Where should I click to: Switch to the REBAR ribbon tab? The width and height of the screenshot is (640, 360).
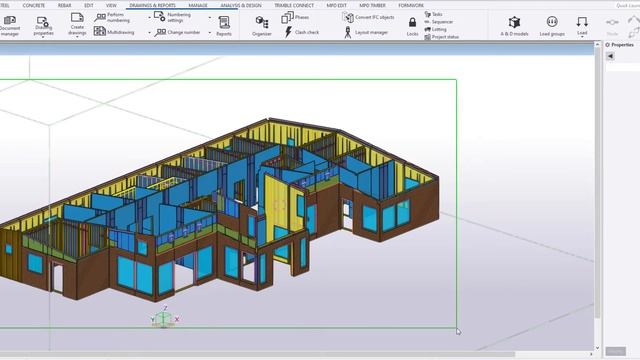tap(64, 5)
